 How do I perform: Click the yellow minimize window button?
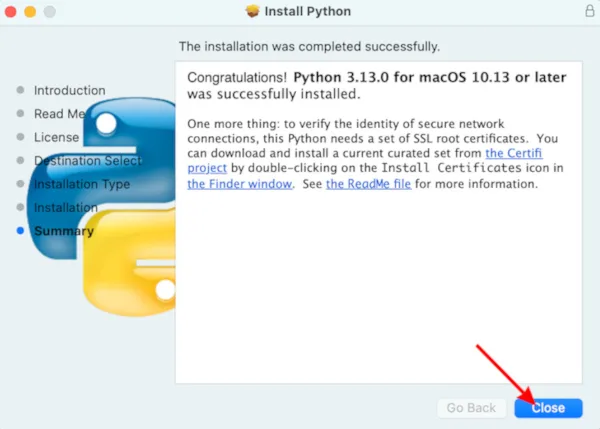[x=30, y=11]
